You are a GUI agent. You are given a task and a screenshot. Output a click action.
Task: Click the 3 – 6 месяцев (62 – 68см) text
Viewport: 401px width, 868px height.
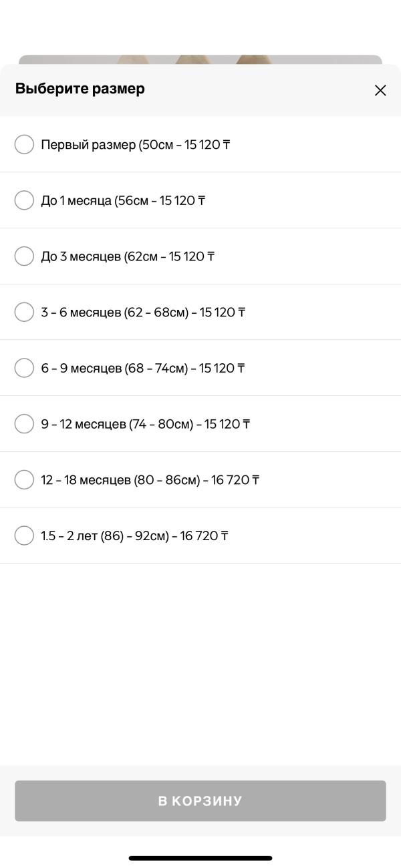point(143,312)
